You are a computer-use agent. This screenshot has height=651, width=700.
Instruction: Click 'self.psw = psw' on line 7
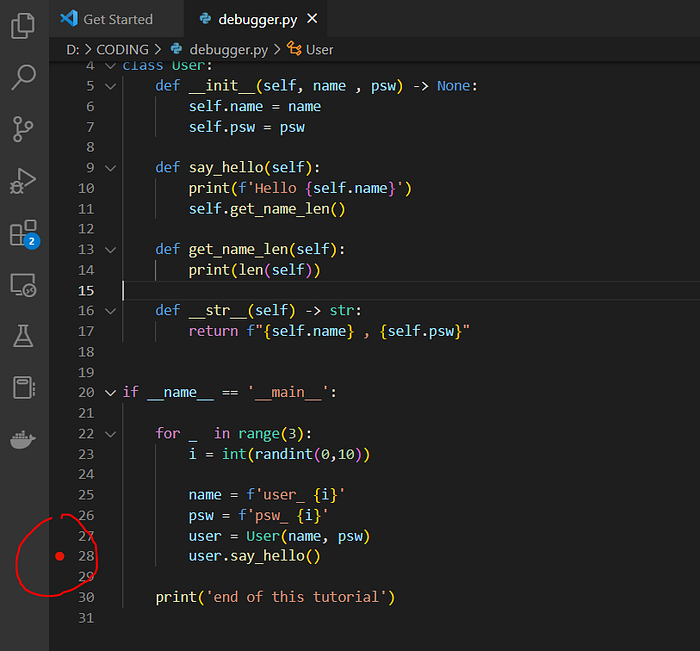[246, 127]
